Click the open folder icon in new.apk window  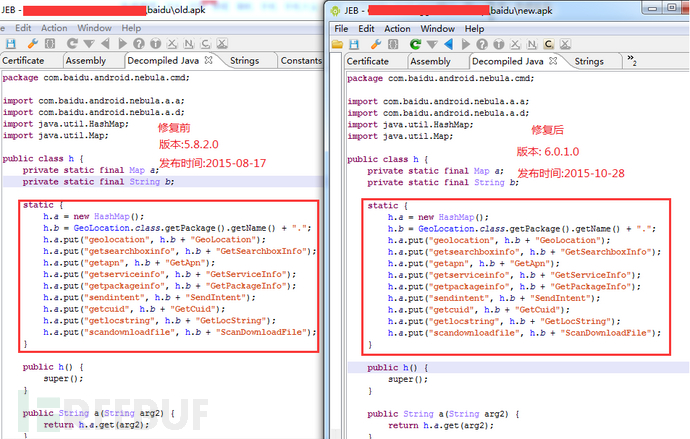(x=337, y=44)
